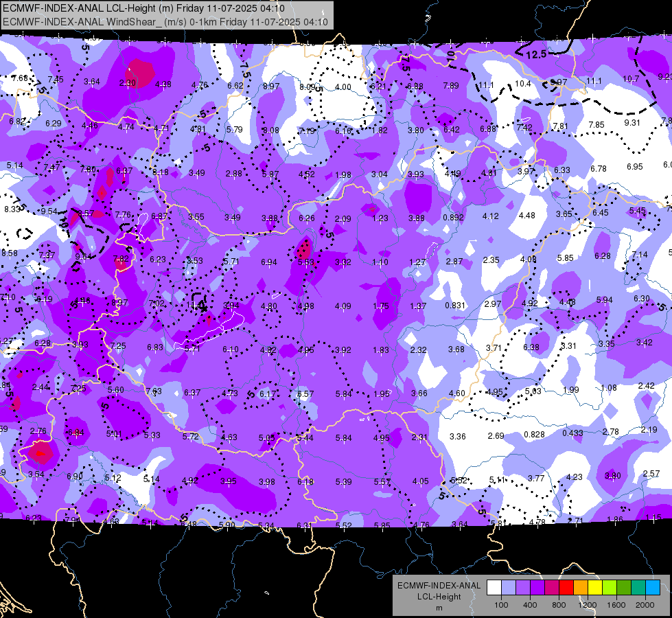
Task: Click the wind shear value '7.68'
Action: 20,78
